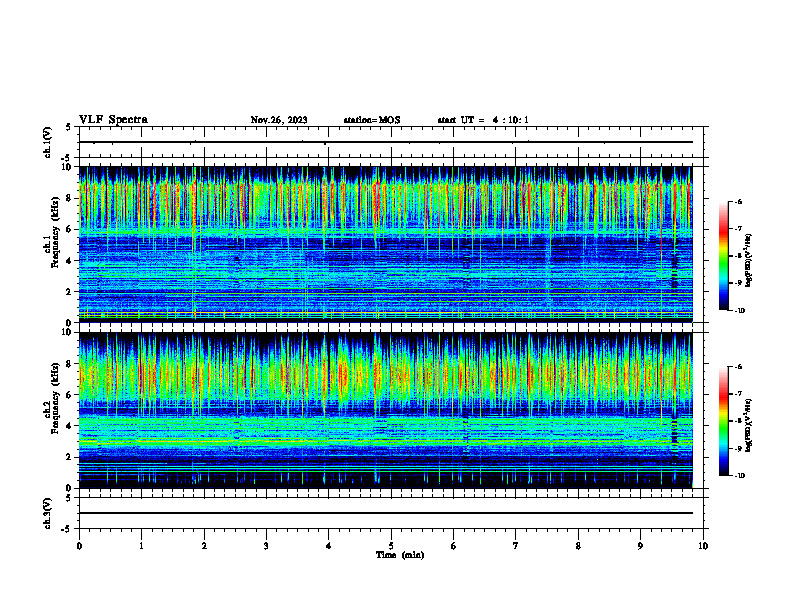
Task: Click the ch.2 color bar log(PSD) label
Action: (x=749, y=426)
